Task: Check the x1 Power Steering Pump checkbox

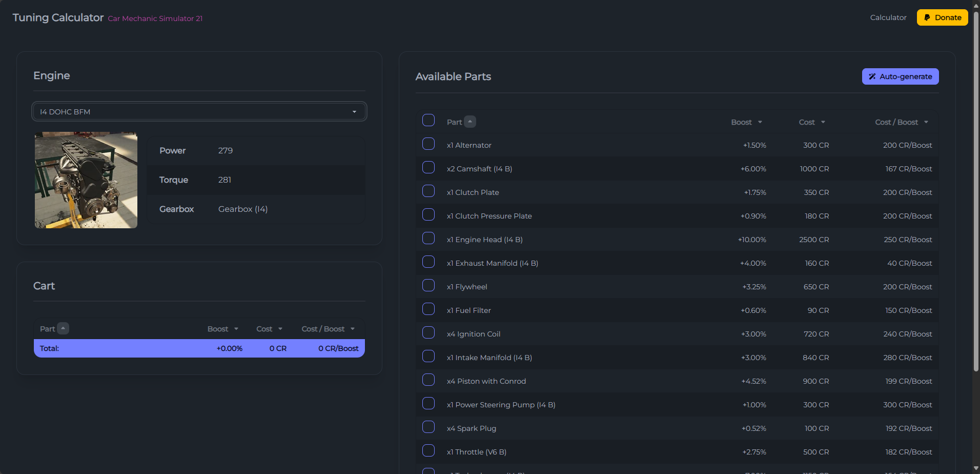Action: 428,403
